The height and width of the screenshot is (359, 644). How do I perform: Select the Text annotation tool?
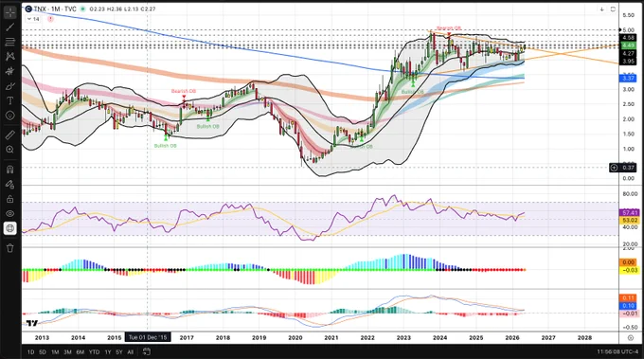pyautogui.click(x=9, y=101)
